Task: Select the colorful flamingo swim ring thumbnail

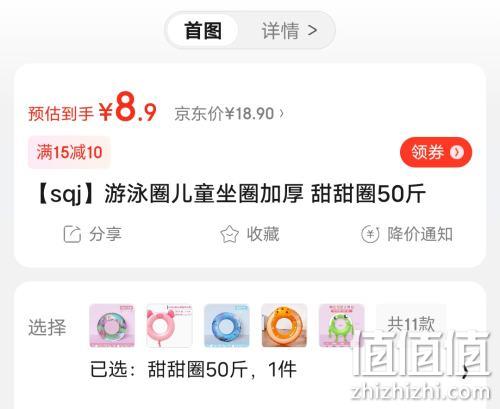Action: [x=112, y=325]
